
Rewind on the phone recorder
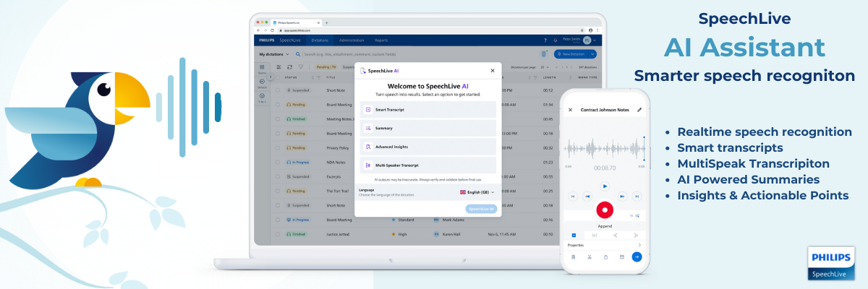point(587,196)
